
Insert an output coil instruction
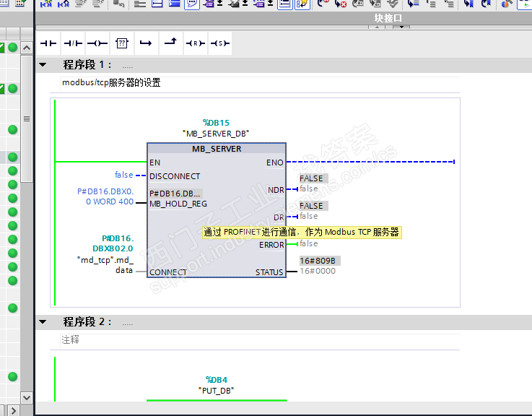[x=97, y=43]
